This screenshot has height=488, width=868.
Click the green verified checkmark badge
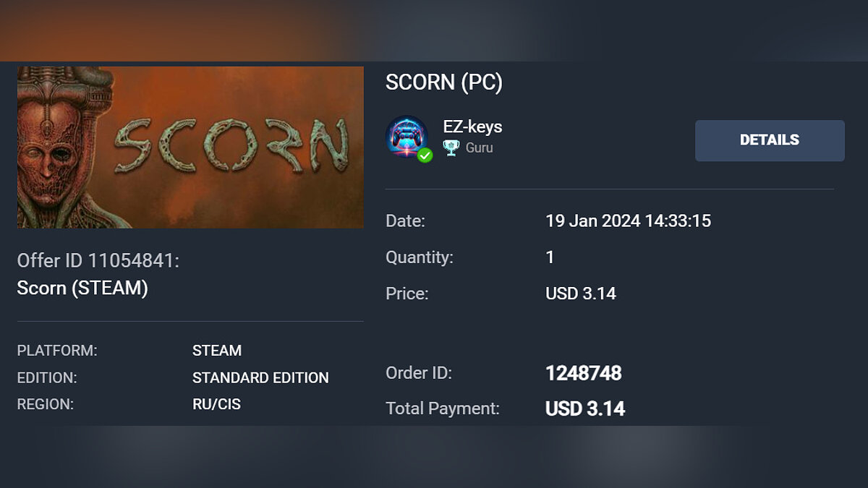click(425, 155)
